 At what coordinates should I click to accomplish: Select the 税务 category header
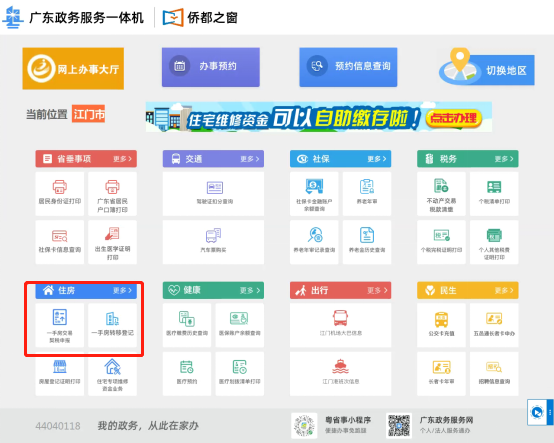[467, 159]
